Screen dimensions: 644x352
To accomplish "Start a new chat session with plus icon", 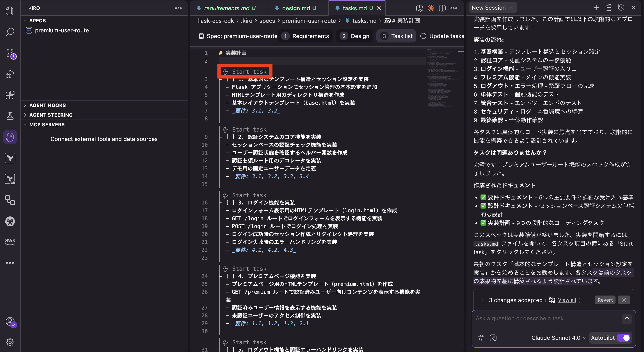I will [596, 7].
